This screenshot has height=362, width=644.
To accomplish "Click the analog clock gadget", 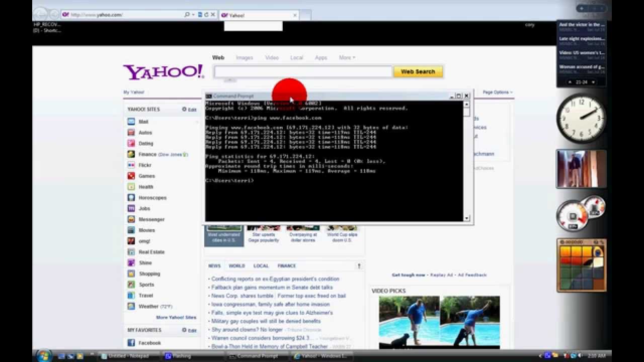I will (581, 118).
